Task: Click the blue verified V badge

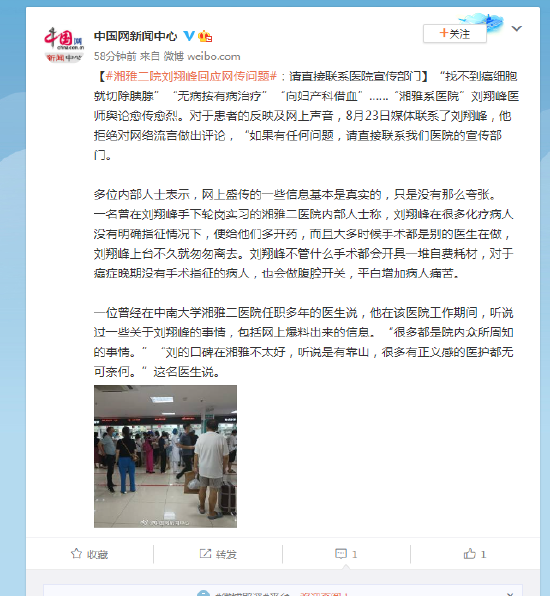Action: pyautogui.click(x=189, y=36)
